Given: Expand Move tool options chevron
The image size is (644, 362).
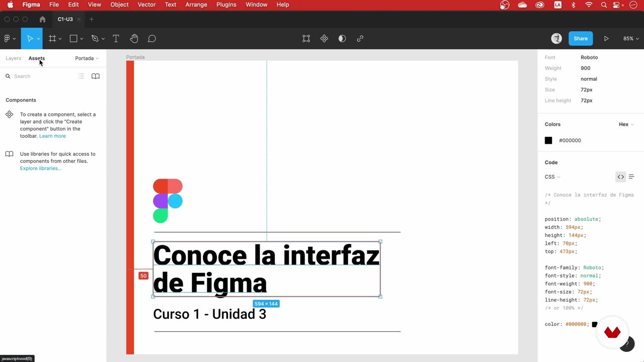Looking at the screenshot, I should coord(38,39).
